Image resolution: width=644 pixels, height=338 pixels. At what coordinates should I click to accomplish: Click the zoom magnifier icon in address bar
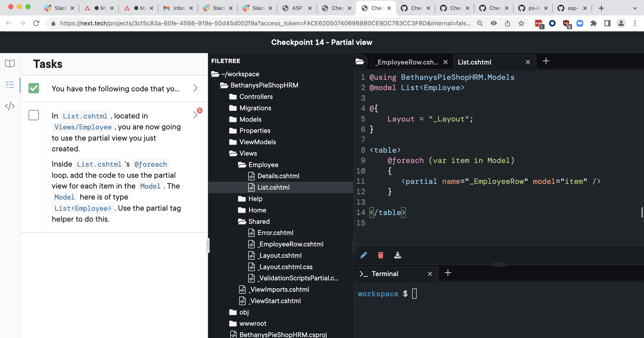[480, 23]
